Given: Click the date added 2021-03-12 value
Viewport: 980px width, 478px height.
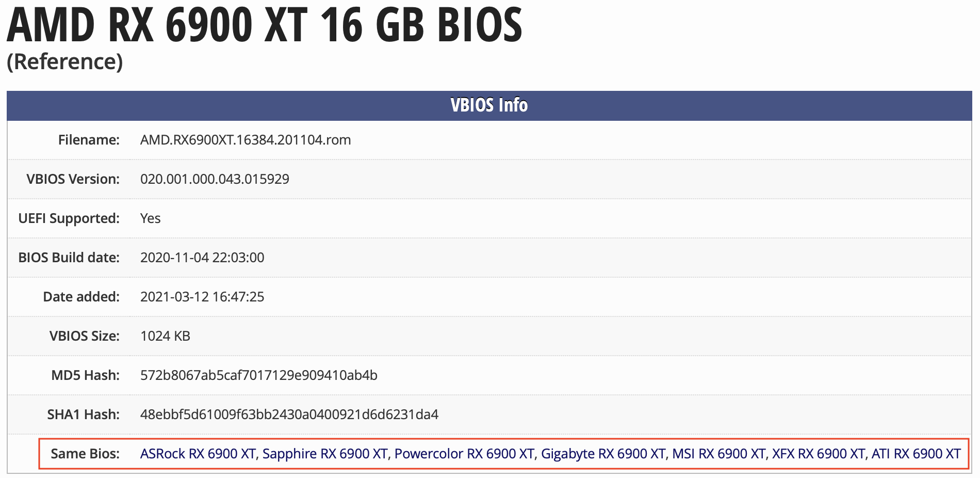Looking at the screenshot, I should click(x=202, y=297).
